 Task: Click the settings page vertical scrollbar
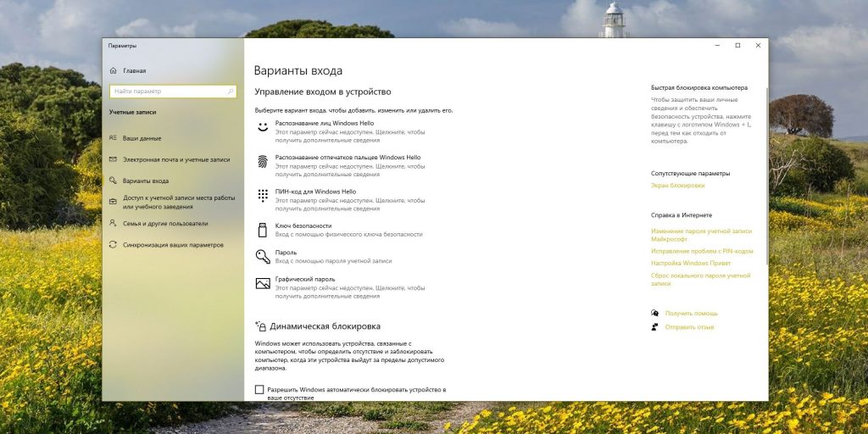[766, 177]
